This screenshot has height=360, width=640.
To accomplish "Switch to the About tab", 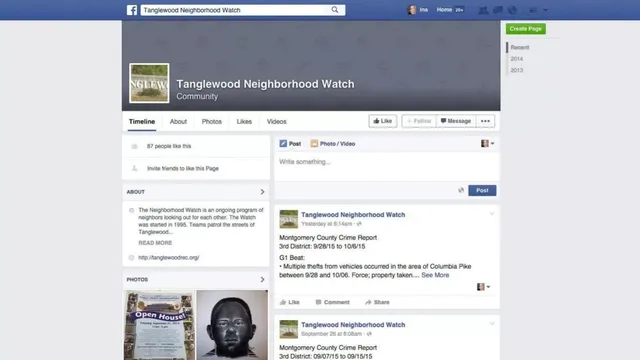I will pos(178,122).
